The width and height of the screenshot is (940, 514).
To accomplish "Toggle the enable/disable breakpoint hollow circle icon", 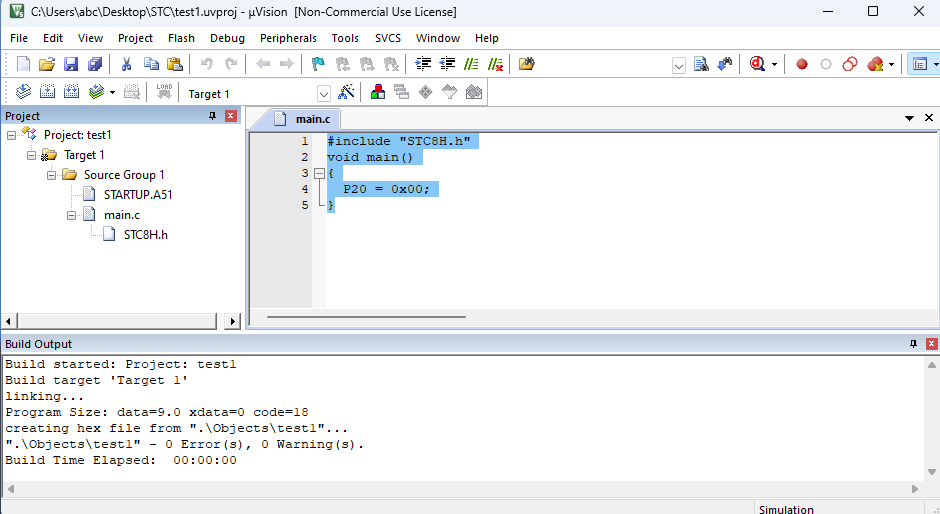I will click(x=825, y=64).
